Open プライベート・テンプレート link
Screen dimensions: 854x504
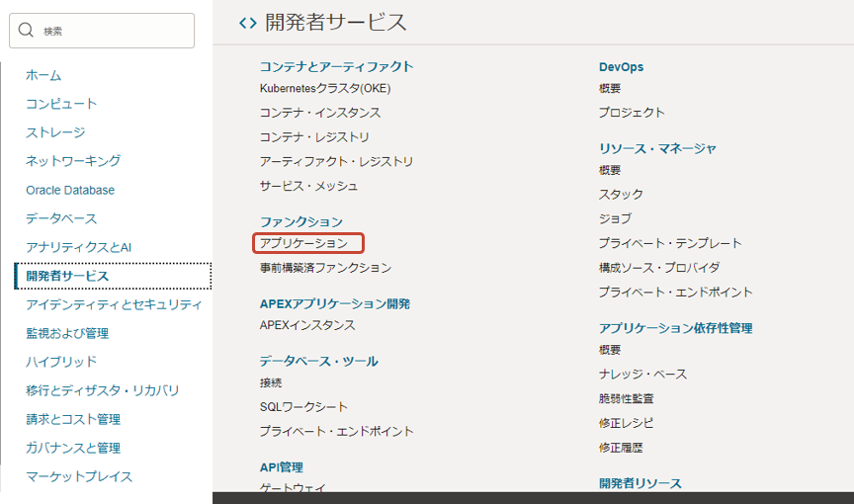(670, 243)
